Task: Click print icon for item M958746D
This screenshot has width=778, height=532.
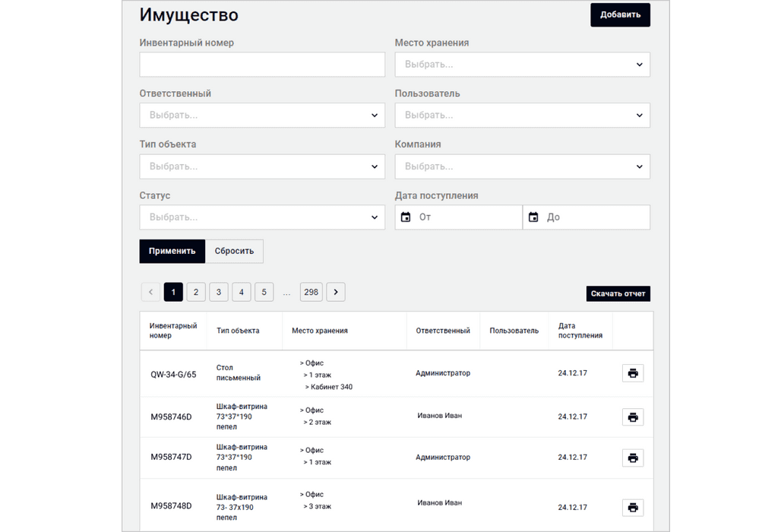Action: coord(633,416)
